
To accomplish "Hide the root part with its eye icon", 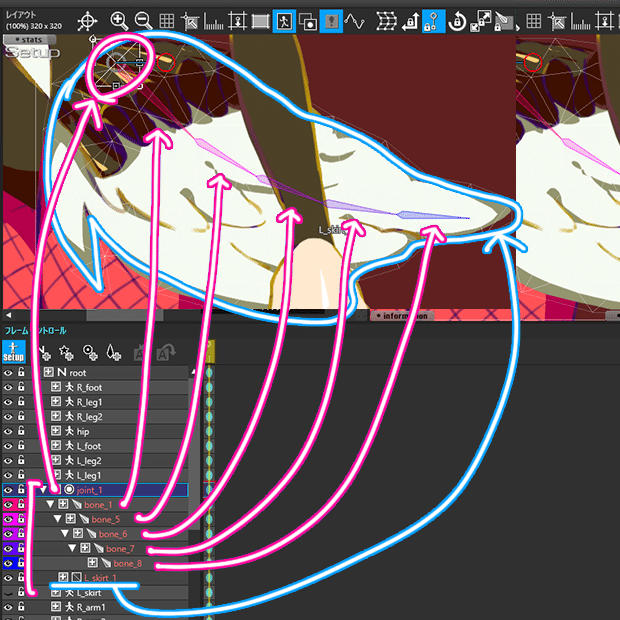I will 8,372.
